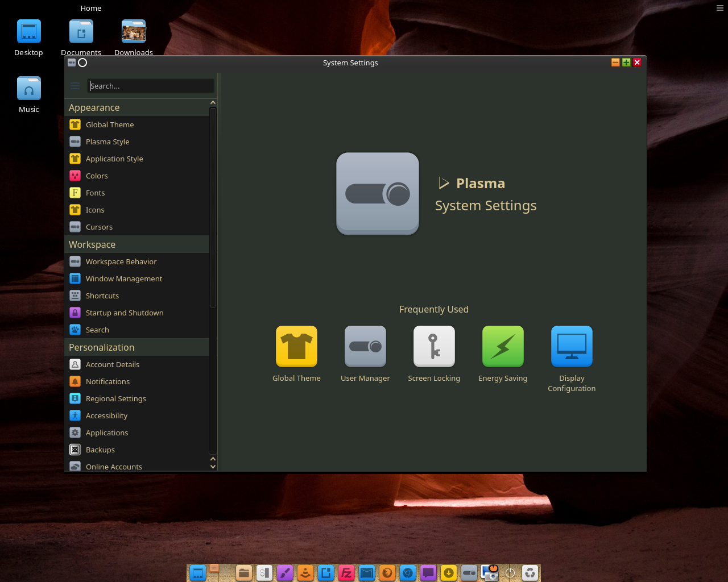The height and width of the screenshot is (582, 728).
Task: Open Energy Saving from Frequently Used
Action: coord(503,347)
